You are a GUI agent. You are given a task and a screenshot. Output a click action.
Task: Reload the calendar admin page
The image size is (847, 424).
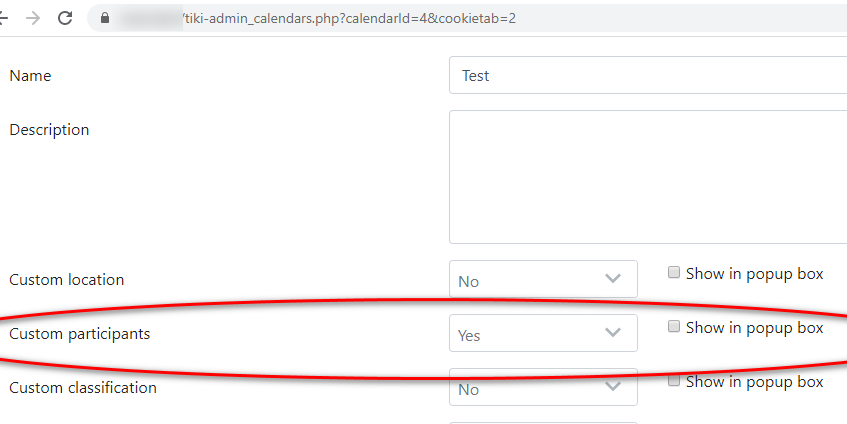pos(65,18)
